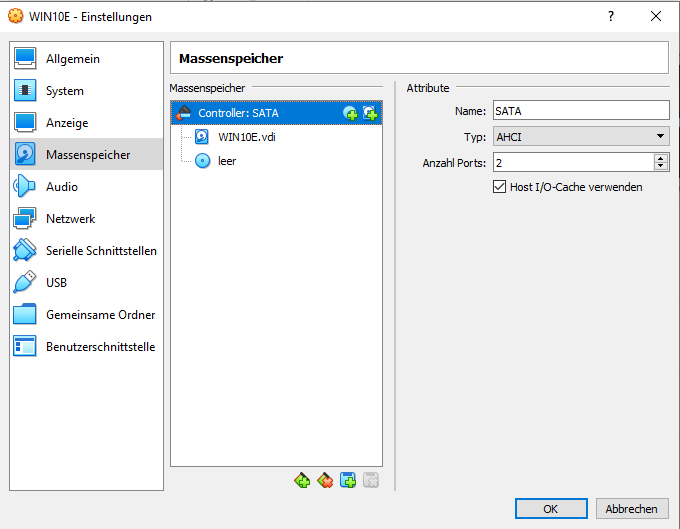Viewport: 680px width, 529px height.
Task: Open the System settings category
Action: click(x=86, y=91)
